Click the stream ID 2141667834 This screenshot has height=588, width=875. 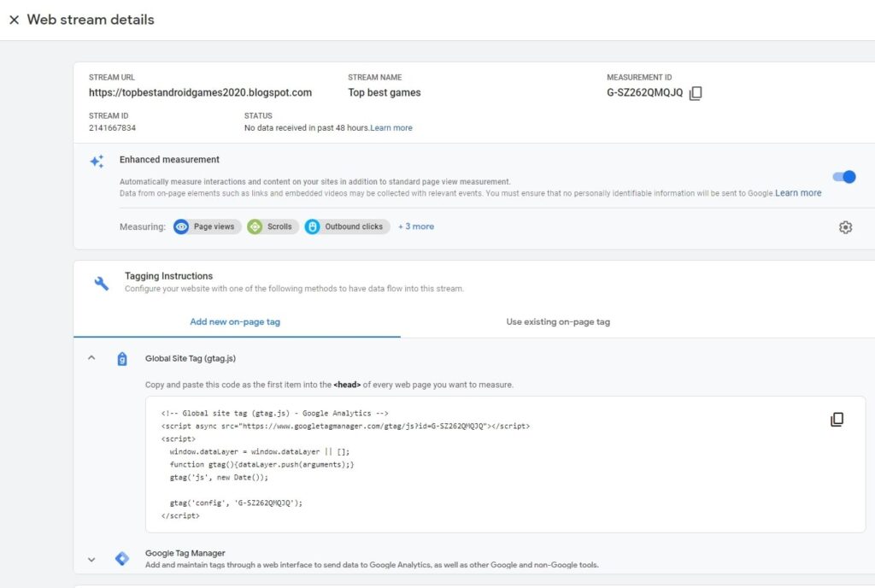tap(112, 127)
